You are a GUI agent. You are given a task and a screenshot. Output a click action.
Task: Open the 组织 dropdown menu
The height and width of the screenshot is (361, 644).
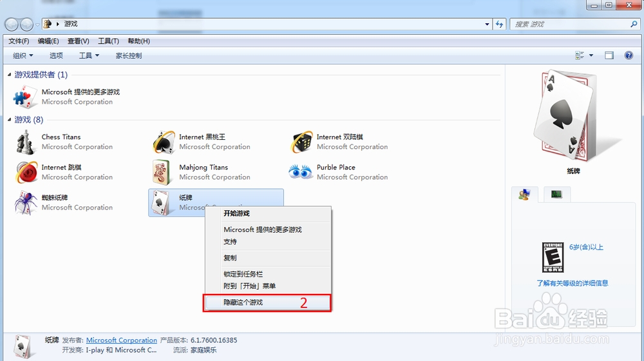23,55
